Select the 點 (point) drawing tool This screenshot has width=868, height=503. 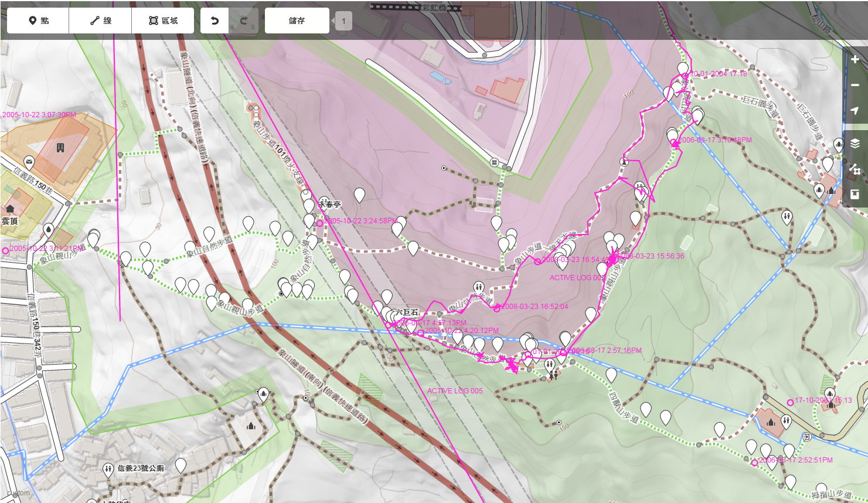pyautogui.click(x=38, y=21)
